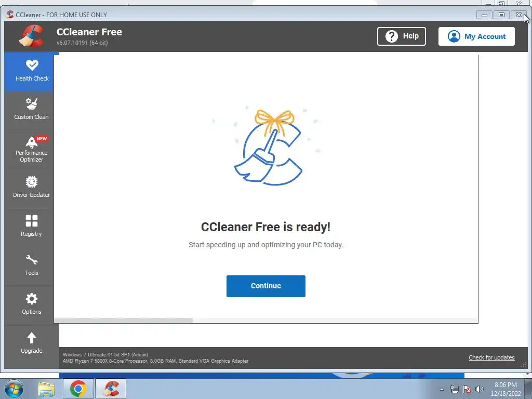532x399 pixels.
Task: Click the CCleaner taskbar icon
Action: [111, 389]
